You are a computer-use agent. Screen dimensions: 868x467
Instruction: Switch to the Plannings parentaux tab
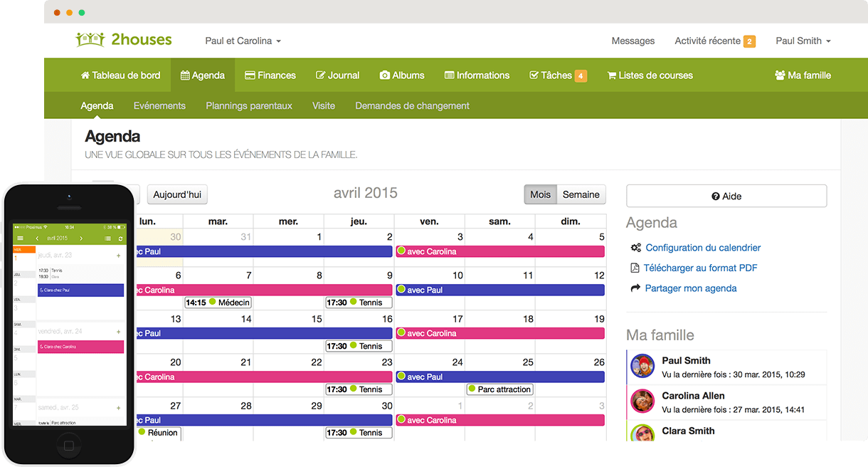pyautogui.click(x=249, y=106)
